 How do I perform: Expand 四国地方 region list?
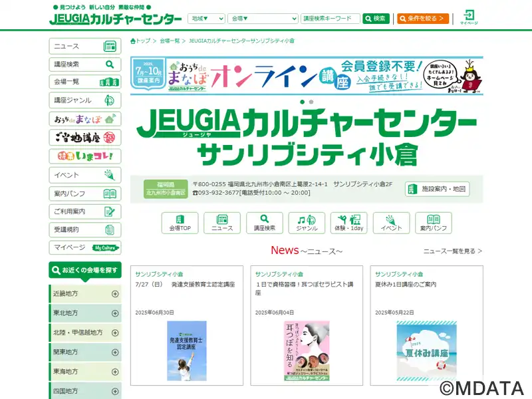tap(85, 391)
